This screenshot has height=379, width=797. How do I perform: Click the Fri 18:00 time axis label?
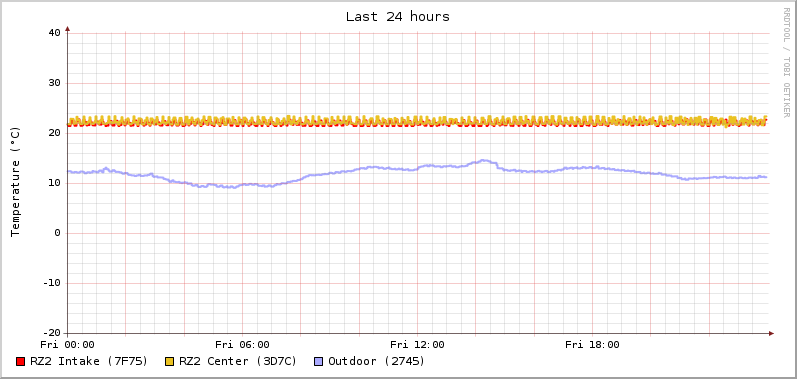(x=593, y=345)
